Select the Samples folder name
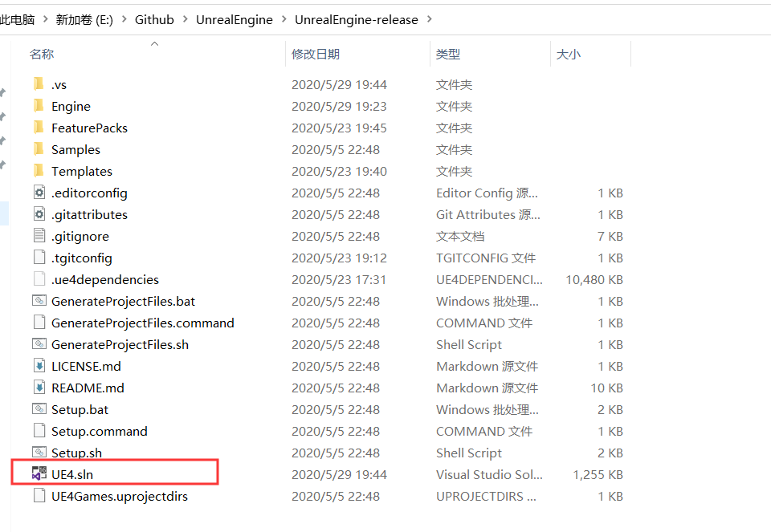The height and width of the screenshot is (532, 771). [x=75, y=150]
